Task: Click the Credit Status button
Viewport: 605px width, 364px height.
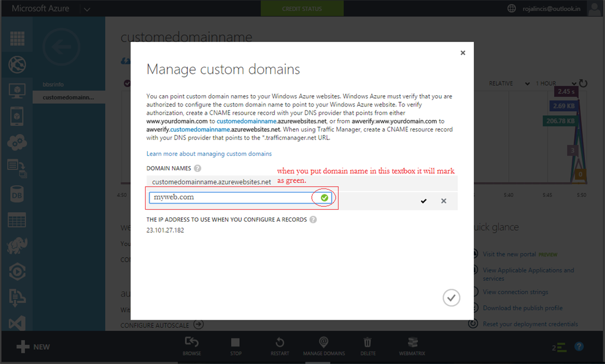Action: point(302,8)
